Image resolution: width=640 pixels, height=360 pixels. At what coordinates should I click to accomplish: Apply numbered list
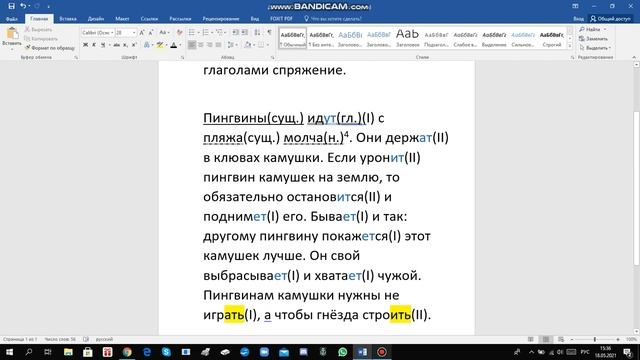(206, 33)
